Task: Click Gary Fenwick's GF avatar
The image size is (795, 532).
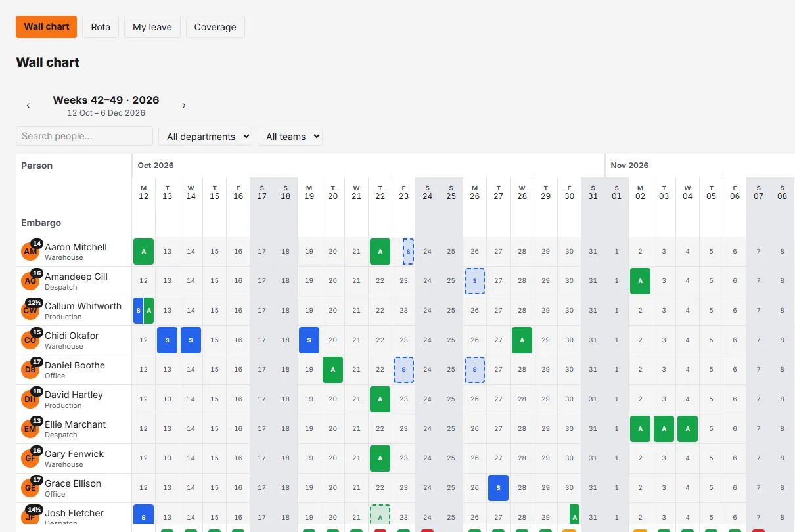Action: point(30,458)
